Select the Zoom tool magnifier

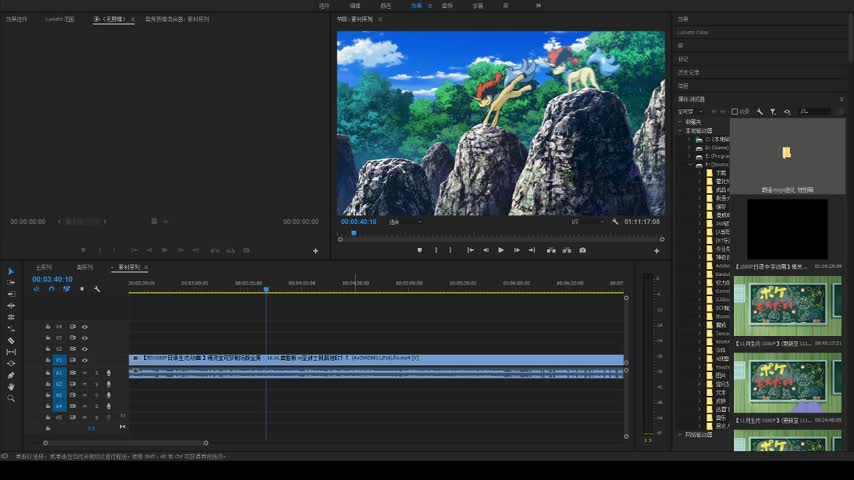11,398
